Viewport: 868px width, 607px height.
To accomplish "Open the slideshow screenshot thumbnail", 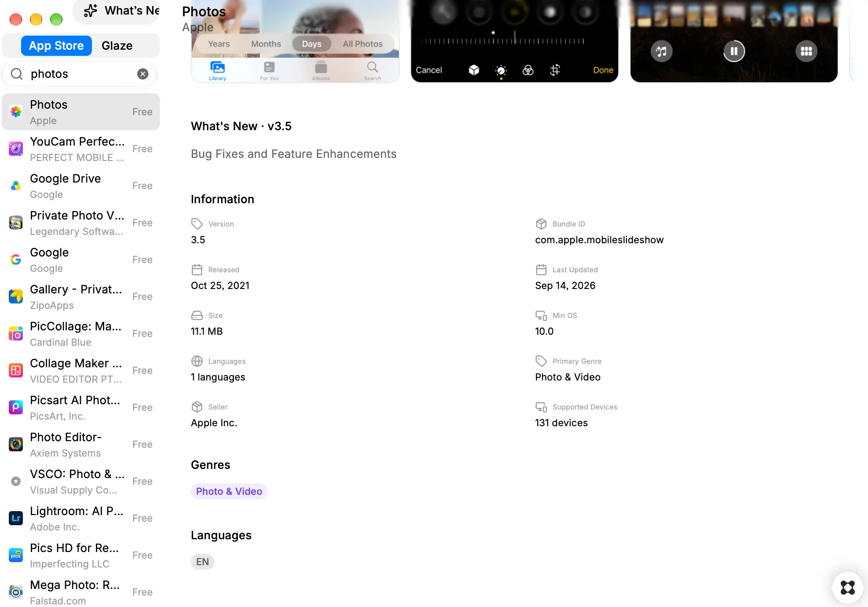I will point(734,41).
